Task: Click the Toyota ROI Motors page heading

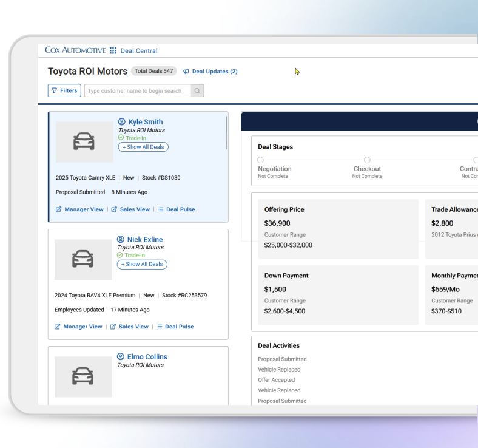Action: (x=87, y=71)
